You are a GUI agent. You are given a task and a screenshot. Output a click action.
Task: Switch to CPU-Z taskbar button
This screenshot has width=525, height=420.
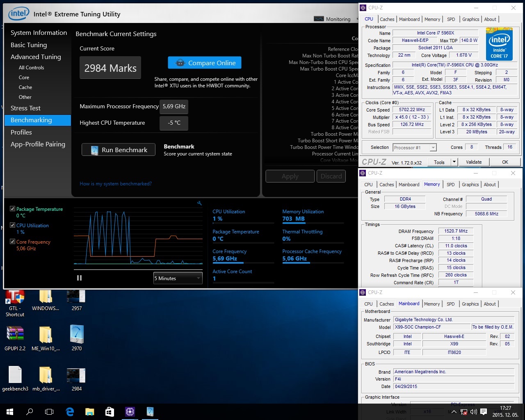[130, 412]
